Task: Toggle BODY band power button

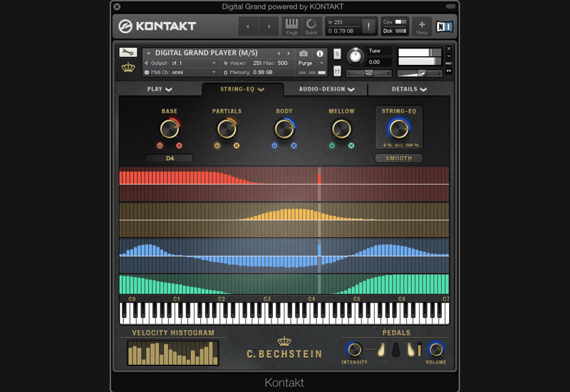Action: [274, 145]
